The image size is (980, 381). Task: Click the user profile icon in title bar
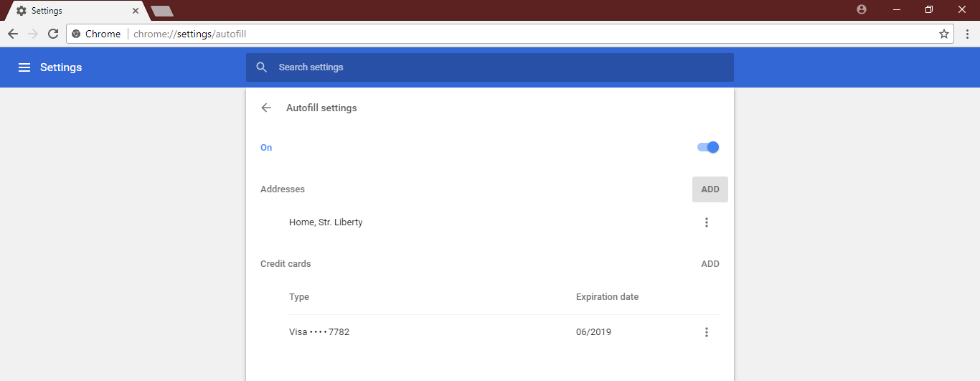tap(862, 10)
